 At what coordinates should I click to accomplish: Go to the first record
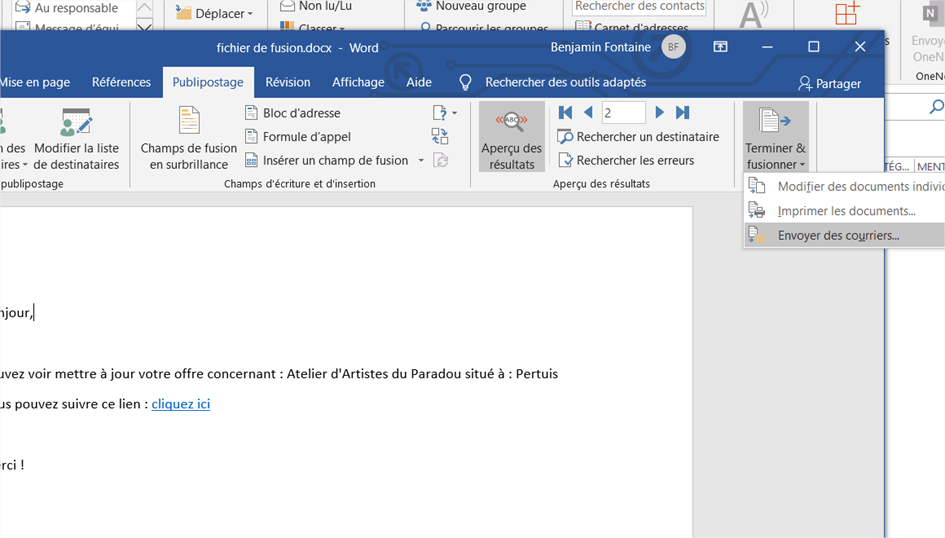click(x=565, y=113)
